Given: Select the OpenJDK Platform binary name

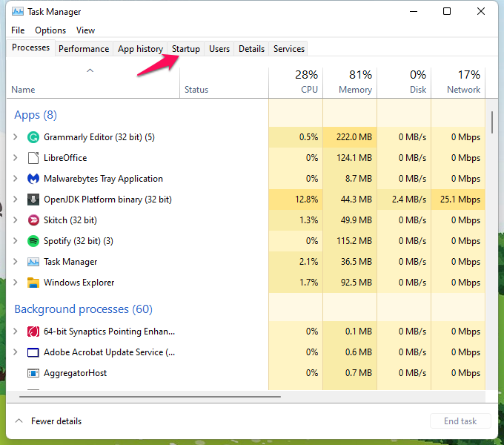Looking at the screenshot, I should [107, 200].
